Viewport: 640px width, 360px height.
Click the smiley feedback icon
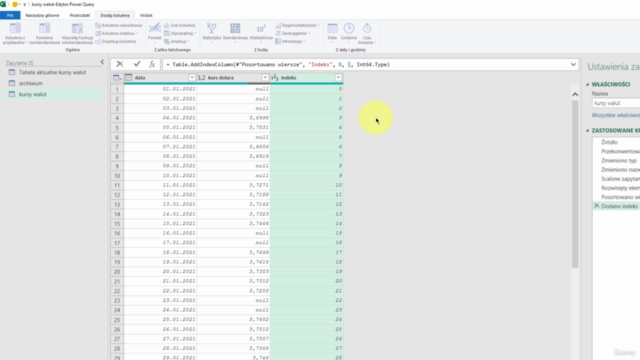tap(15, 4)
